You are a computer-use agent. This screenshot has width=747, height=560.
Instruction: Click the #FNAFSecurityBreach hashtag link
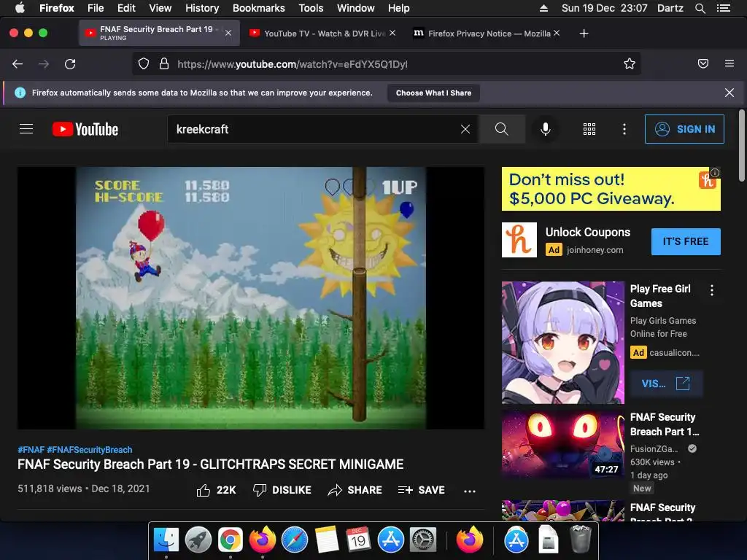90,449
